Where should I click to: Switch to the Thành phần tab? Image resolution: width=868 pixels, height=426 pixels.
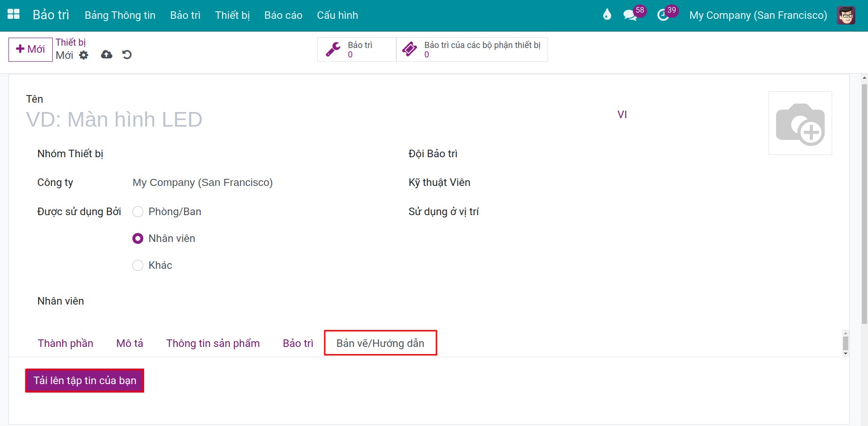point(66,343)
